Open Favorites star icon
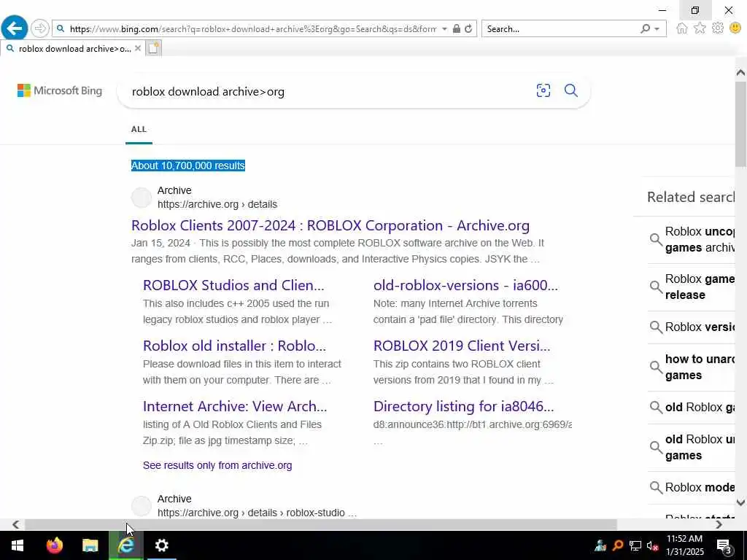This screenshot has height=560, width=747. coord(700,28)
